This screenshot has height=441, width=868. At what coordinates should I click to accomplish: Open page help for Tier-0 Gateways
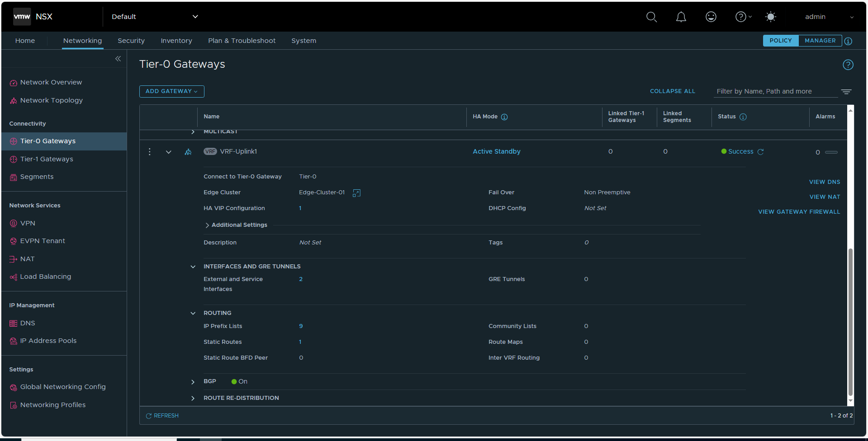(x=848, y=65)
